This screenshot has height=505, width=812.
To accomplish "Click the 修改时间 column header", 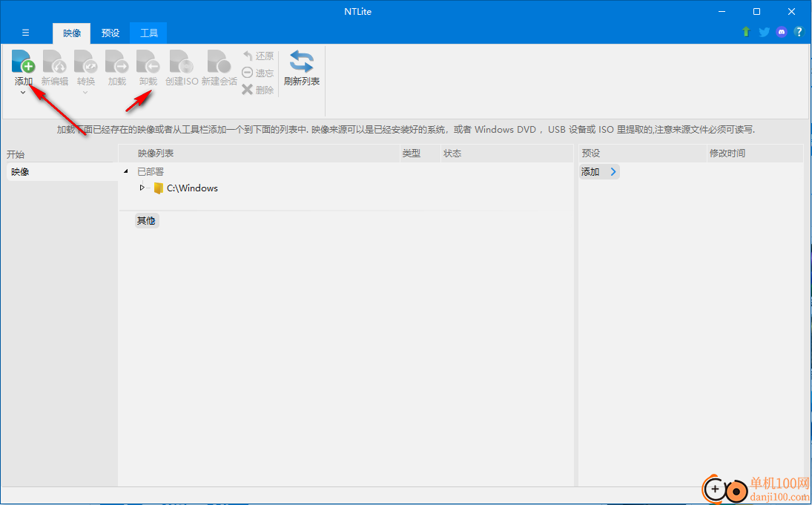I will (x=755, y=154).
